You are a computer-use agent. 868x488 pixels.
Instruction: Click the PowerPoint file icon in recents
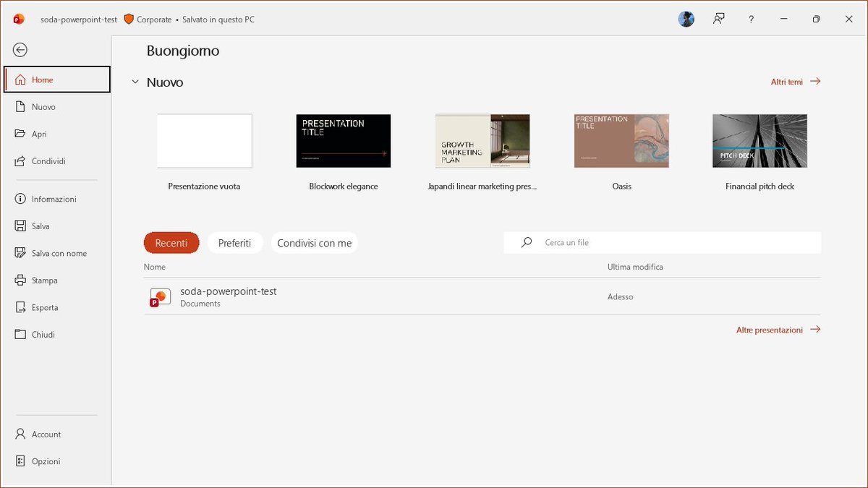pos(160,298)
